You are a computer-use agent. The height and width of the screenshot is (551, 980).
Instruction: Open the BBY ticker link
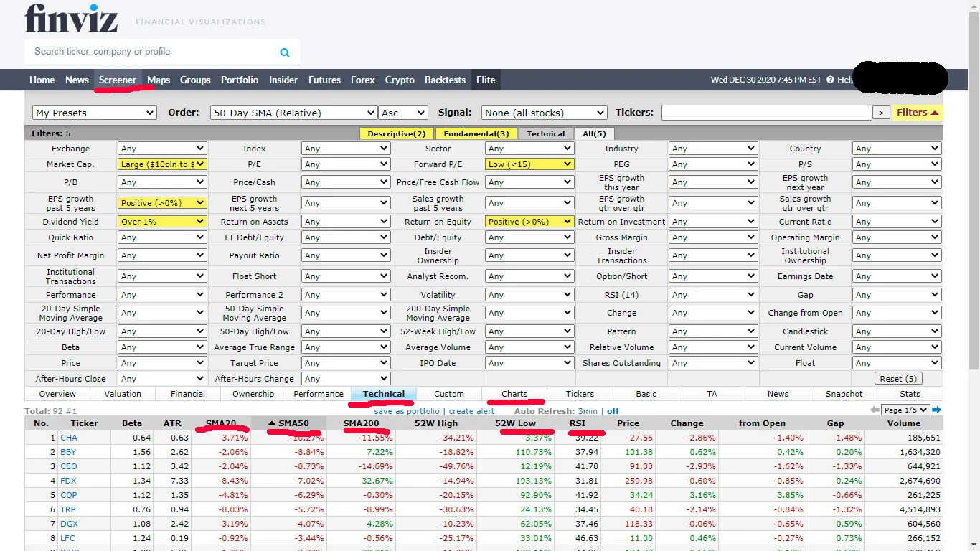tap(68, 452)
